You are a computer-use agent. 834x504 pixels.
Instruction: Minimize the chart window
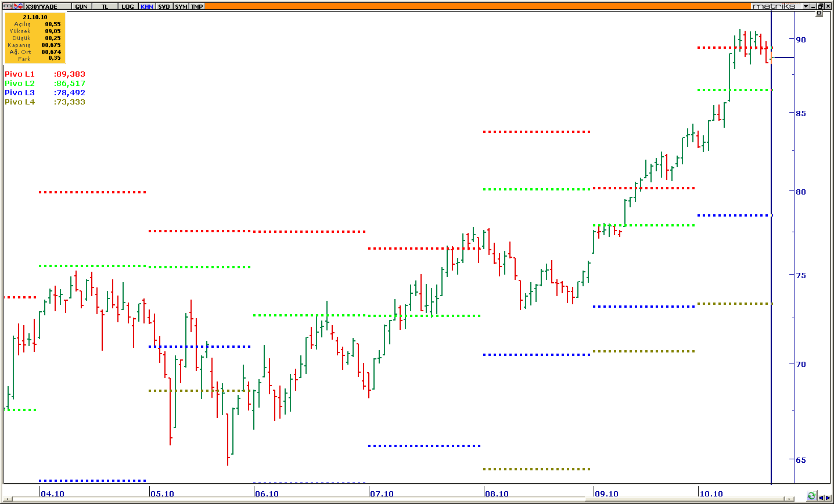click(x=814, y=6)
